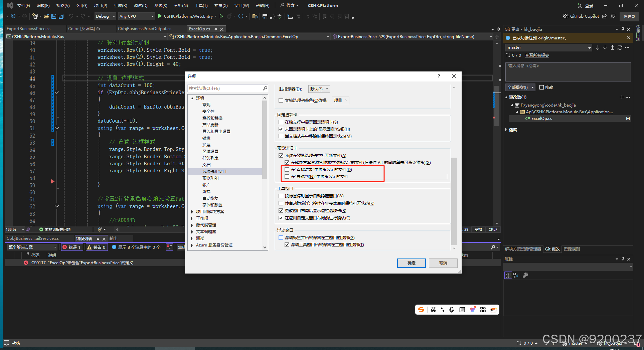644x350 pixels.
Task: Click the Navigate Backward toolbar icon
Action: [x=13, y=16]
